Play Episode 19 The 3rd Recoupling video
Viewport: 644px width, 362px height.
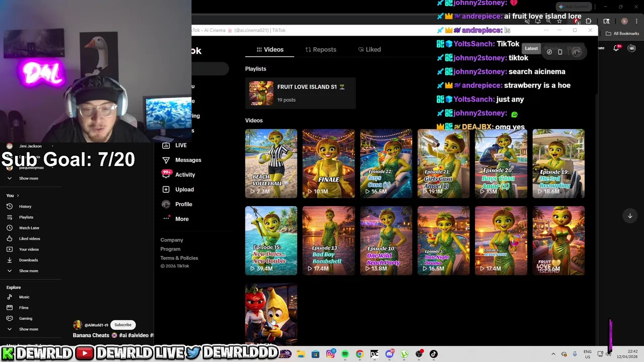click(x=558, y=163)
